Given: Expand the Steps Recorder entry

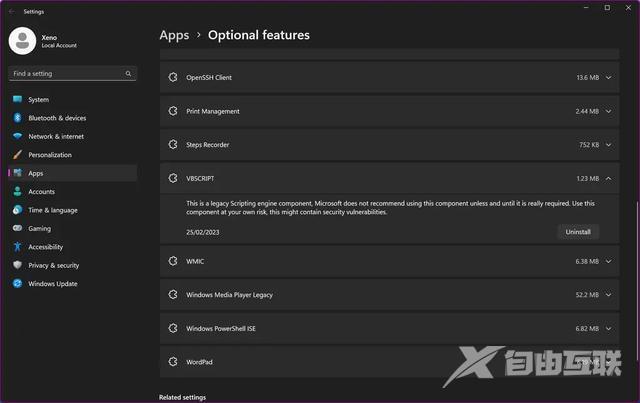Looking at the screenshot, I should point(608,145).
